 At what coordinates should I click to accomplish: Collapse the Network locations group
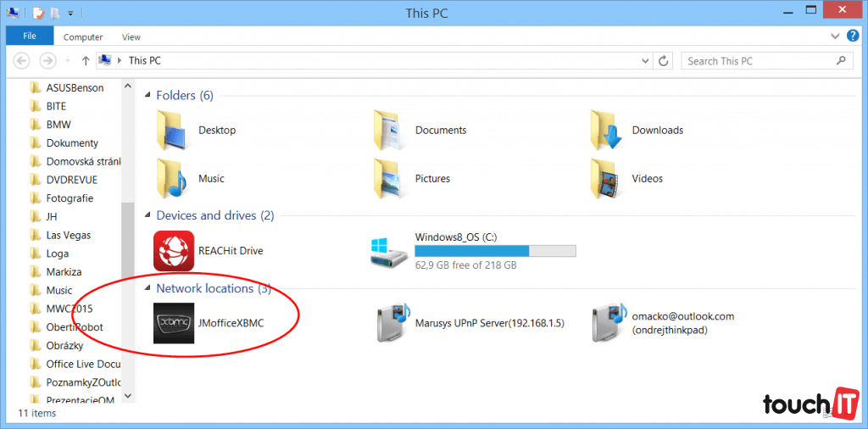(x=148, y=289)
